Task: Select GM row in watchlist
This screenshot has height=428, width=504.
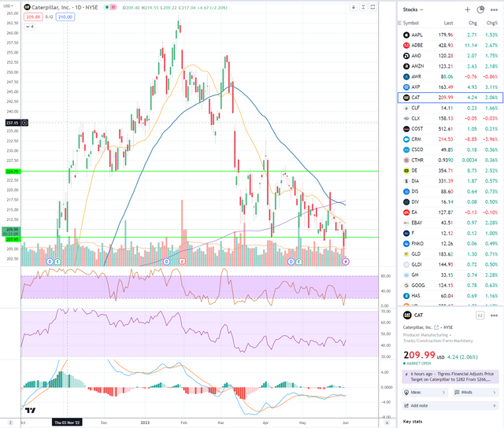Action: point(450,275)
